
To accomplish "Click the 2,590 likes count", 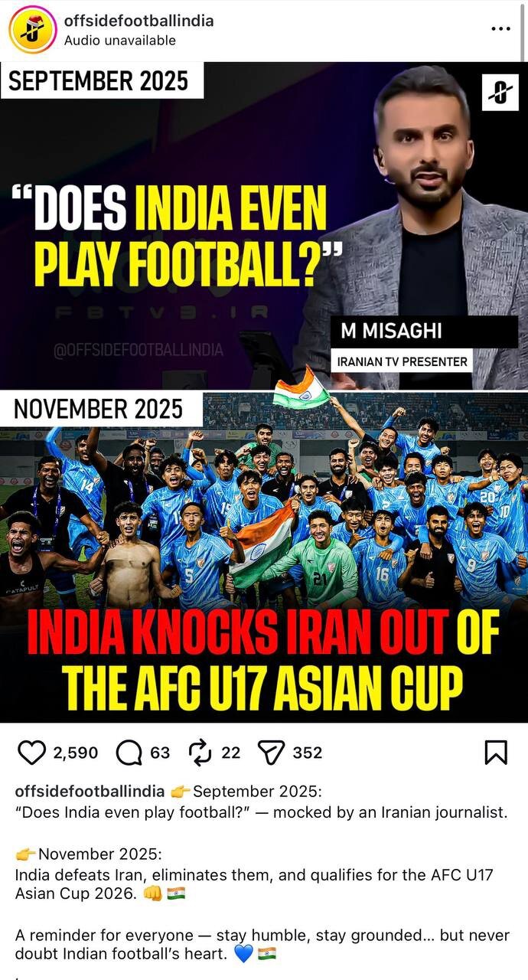I will pos(76,753).
